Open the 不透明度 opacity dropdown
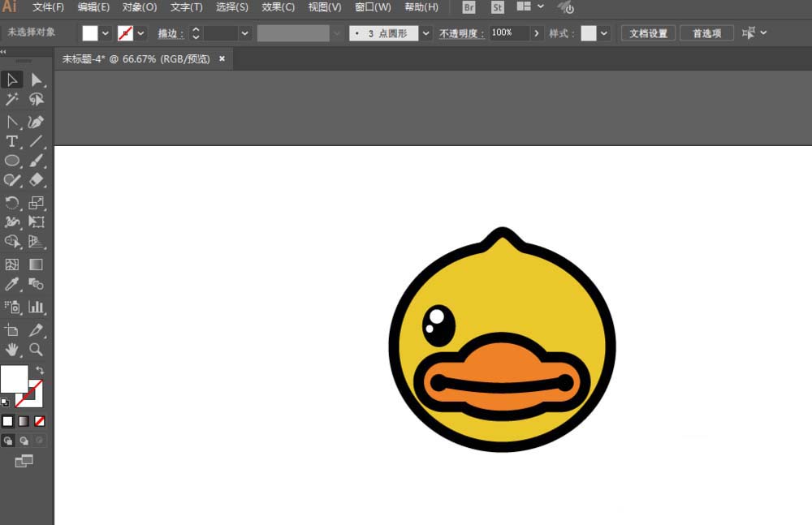 [535, 33]
